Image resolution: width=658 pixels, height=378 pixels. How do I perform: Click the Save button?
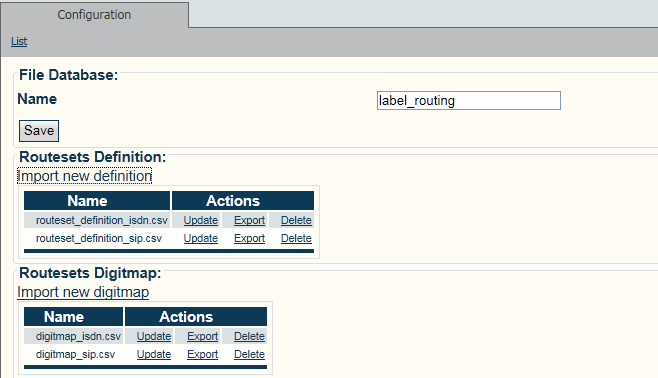point(39,130)
